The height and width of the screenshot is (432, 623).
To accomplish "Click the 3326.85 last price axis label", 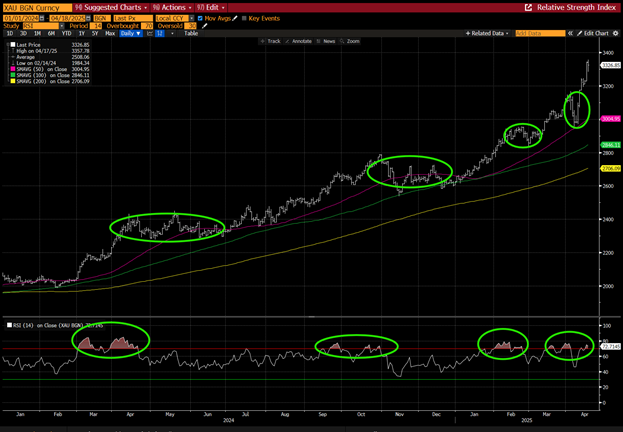I will tap(611, 65).
